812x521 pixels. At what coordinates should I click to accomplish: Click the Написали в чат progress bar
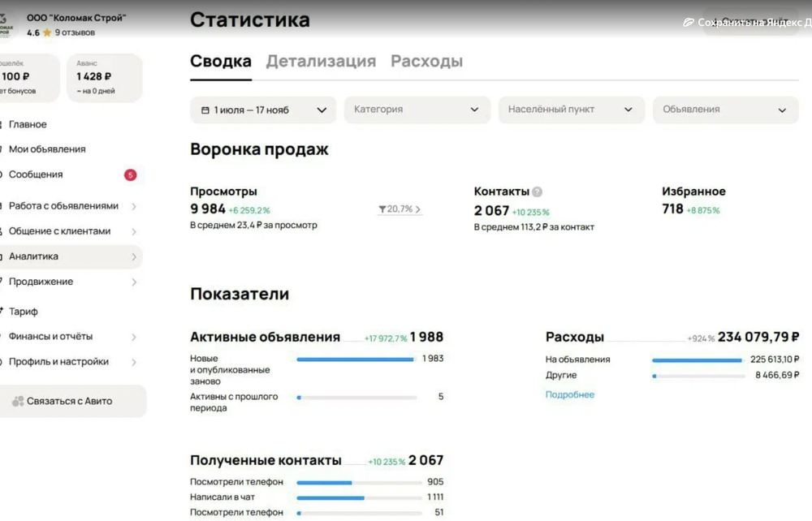point(359,497)
